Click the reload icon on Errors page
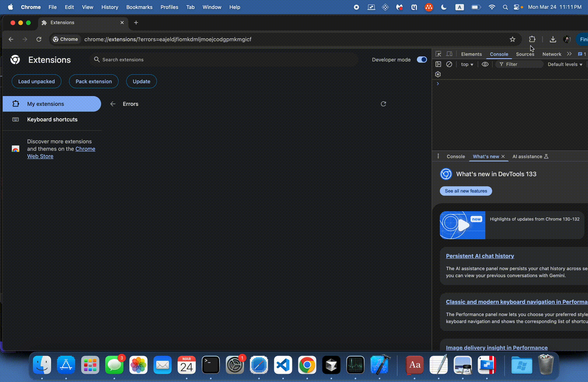The image size is (588, 382). point(383,104)
